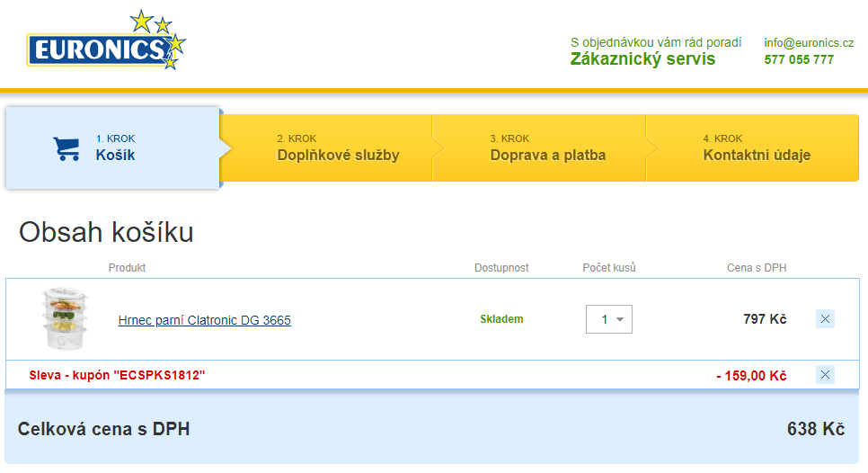Click the total price 638 Kč
The image size is (868, 473).
coord(816,429)
